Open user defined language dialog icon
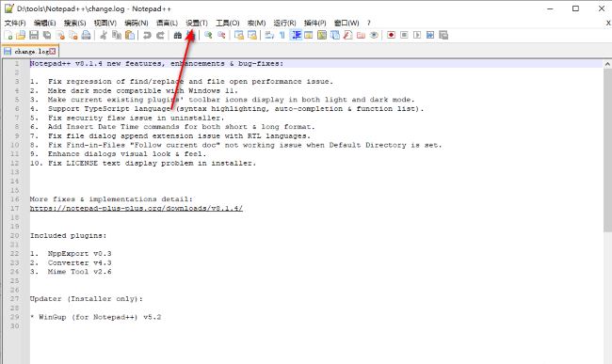 click(309, 36)
